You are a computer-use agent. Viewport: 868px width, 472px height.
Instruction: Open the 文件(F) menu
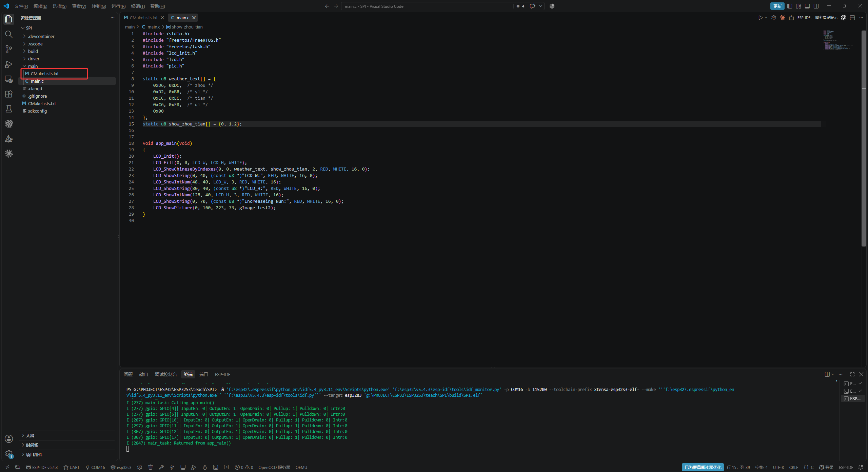(x=21, y=6)
